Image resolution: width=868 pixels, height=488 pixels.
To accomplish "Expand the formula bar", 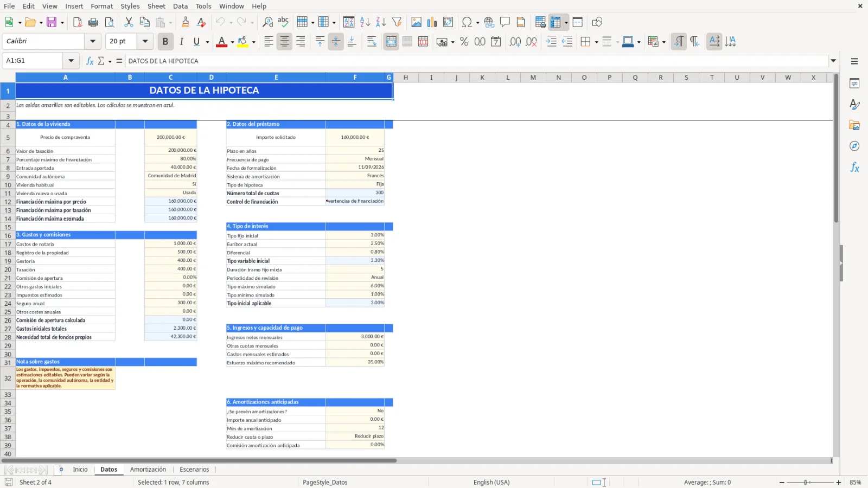I will coord(833,61).
